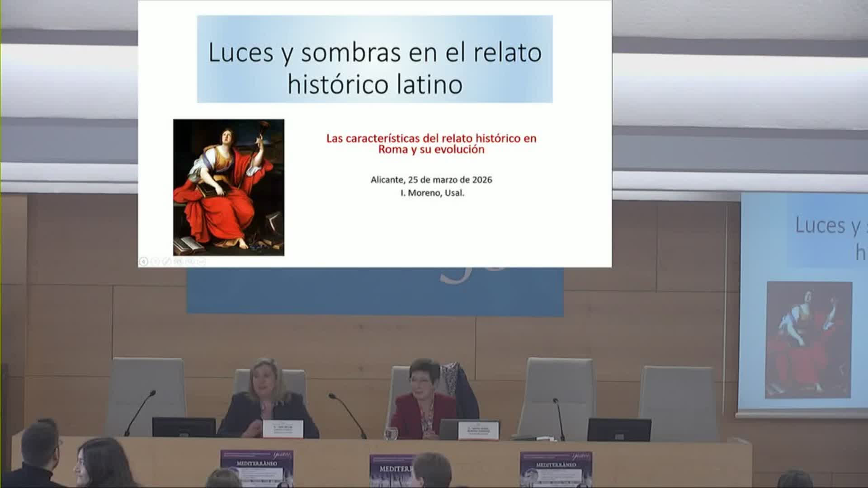Activate the zoom into slide magnifier
Screen dimensions: 868x488
click(190, 261)
